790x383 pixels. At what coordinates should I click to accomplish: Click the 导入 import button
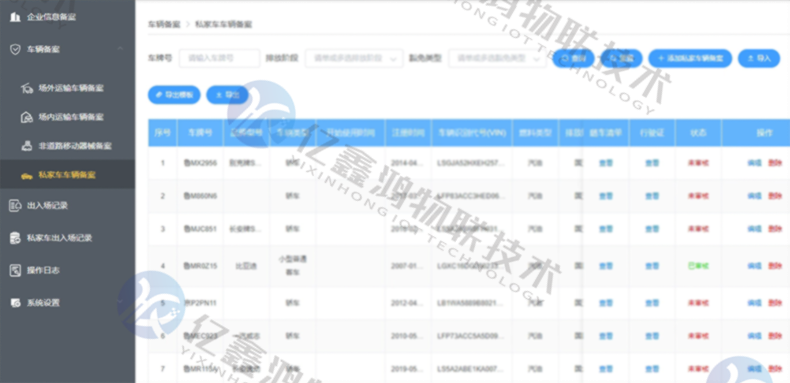759,58
